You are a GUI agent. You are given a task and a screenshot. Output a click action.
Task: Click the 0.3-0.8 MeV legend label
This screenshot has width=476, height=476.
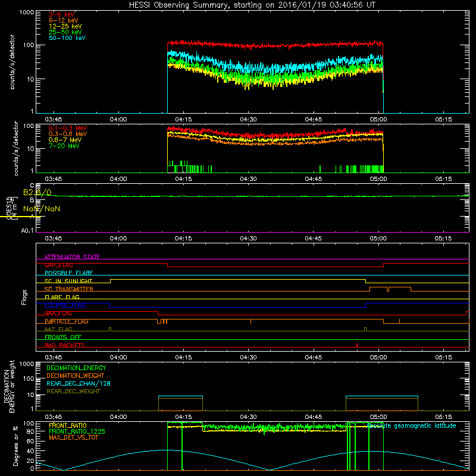coord(68,134)
